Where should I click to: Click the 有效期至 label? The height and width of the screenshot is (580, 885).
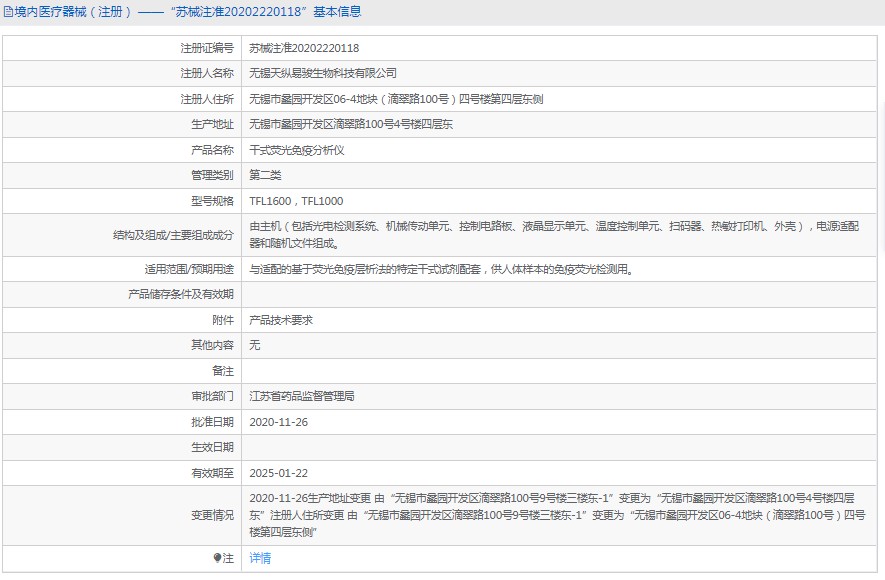212,473
